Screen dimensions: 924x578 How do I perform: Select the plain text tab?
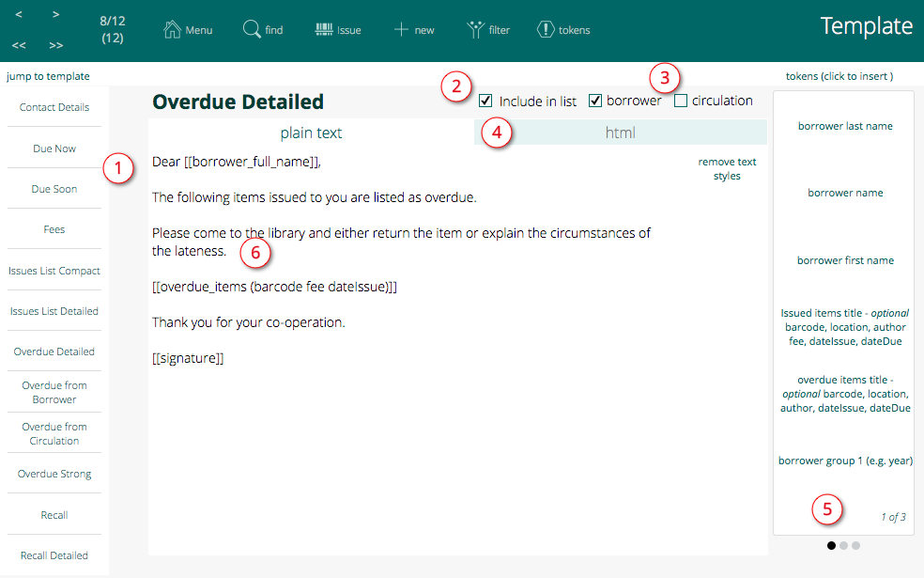[x=311, y=133]
